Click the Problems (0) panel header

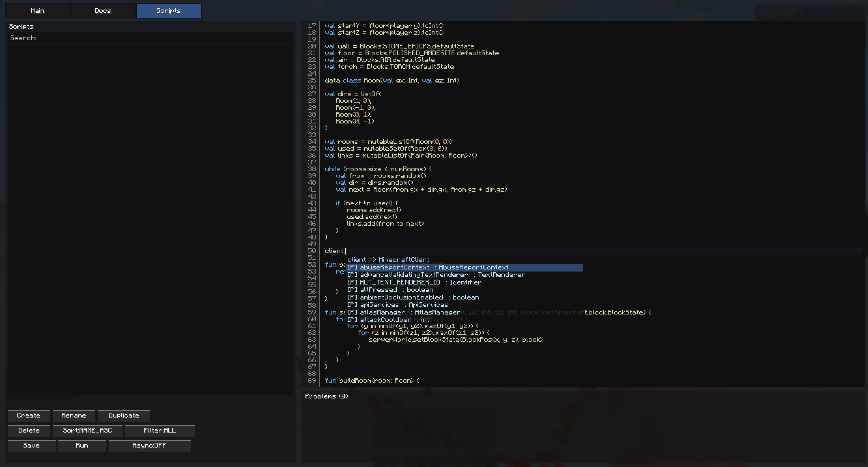(327, 396)
